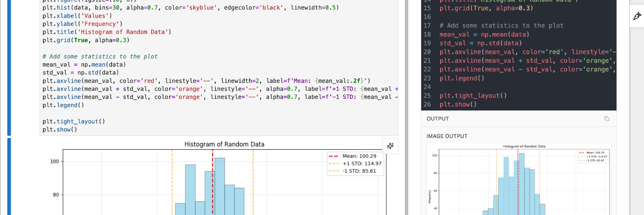Copy the output using the OUTPUT copy icon
Screen dimensions: 644x215
click(607, 119)
